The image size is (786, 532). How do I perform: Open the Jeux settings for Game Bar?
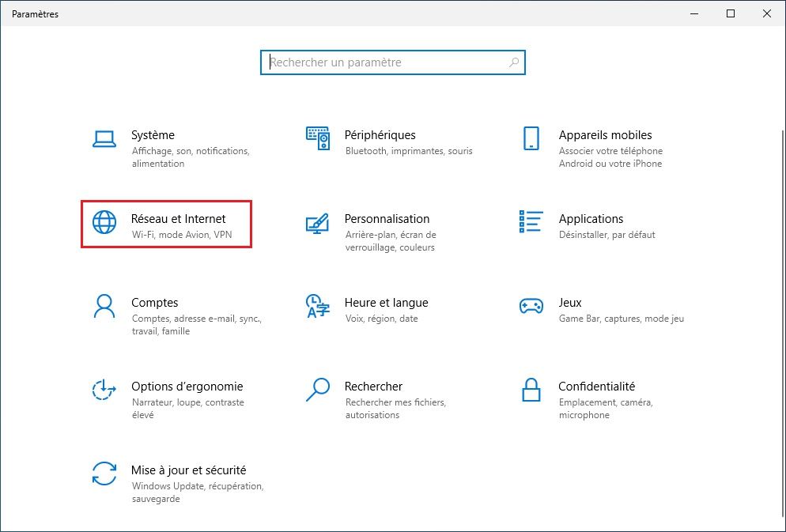[x=569, y=302]
